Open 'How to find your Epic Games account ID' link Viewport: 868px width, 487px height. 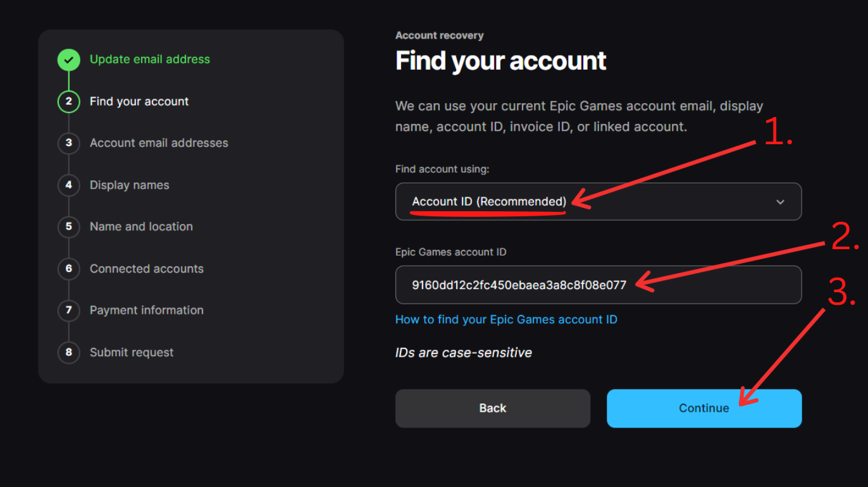coord(505,320)
